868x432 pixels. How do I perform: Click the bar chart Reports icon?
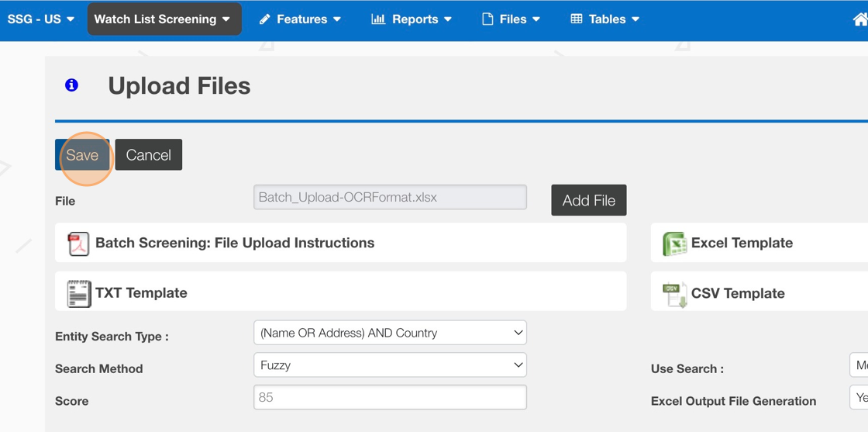pos(378,19)
